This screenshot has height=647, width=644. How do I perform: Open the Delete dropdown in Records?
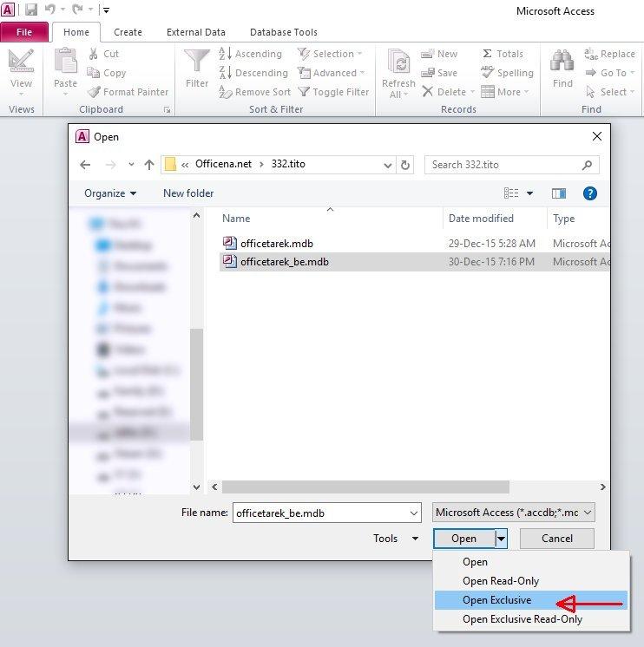coord(472,92)
